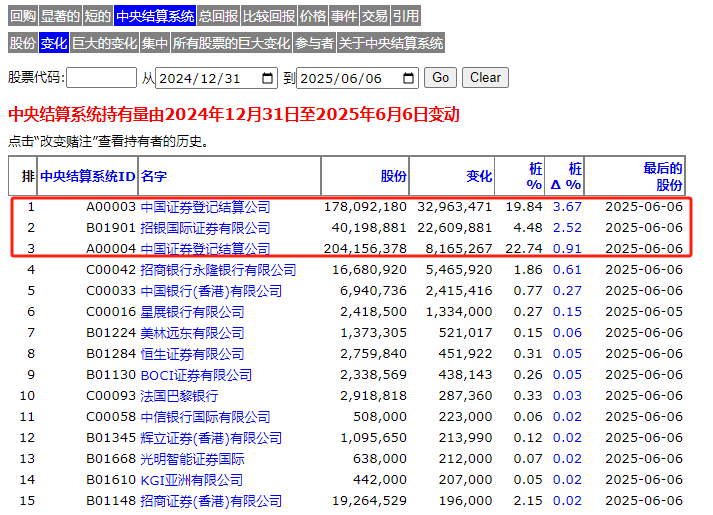Open 招银国际证券有限公司 participant link
Image resolution: width=713 pixels, height=515 pixels.
206,228
